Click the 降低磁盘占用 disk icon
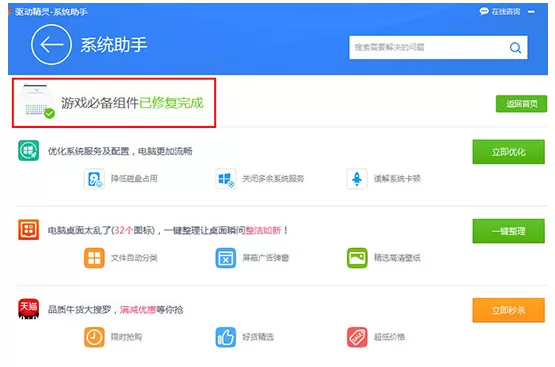This screenshot has width=555, height=367. pos(94,179)
